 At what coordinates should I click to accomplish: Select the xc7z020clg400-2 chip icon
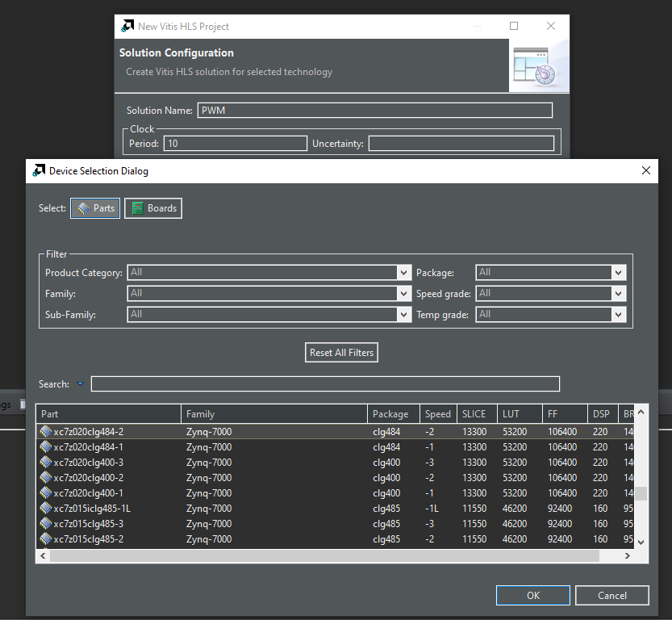pyautogui.click(x=45, y=477)
